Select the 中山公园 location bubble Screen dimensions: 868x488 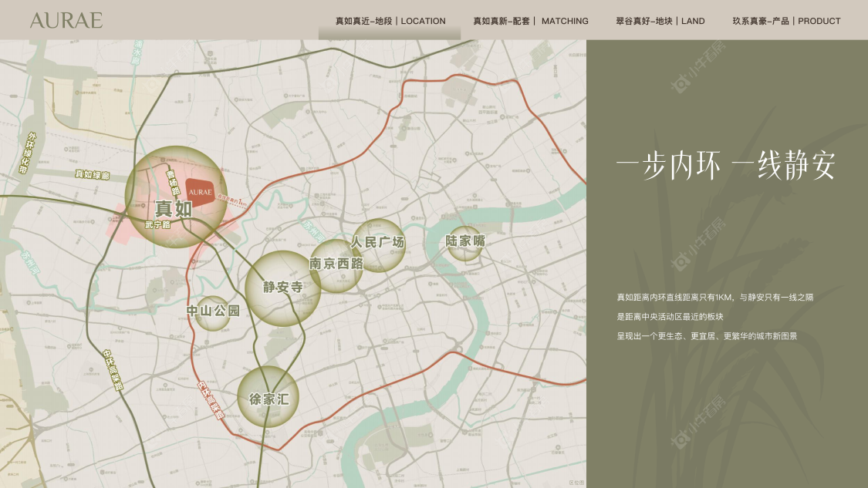click(213, 311)
